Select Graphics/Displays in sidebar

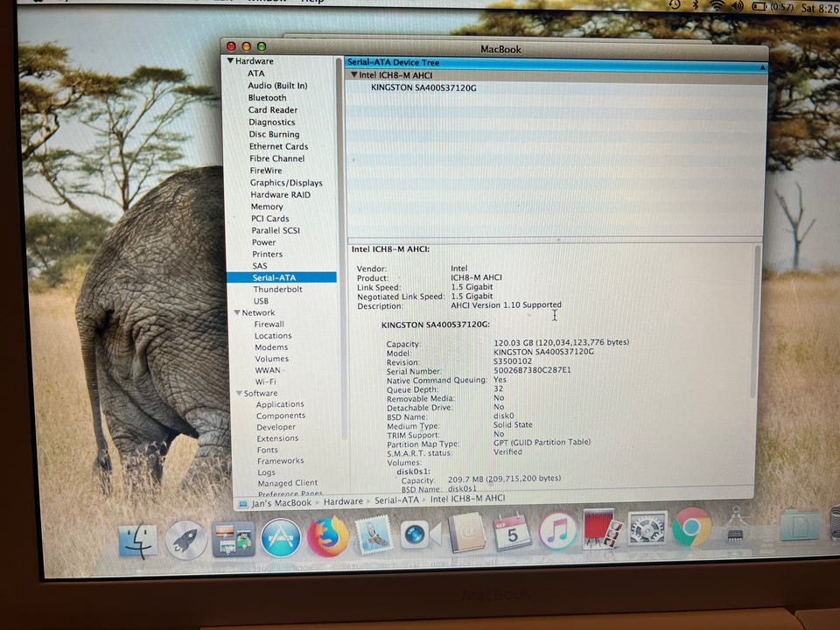(286, 183)
